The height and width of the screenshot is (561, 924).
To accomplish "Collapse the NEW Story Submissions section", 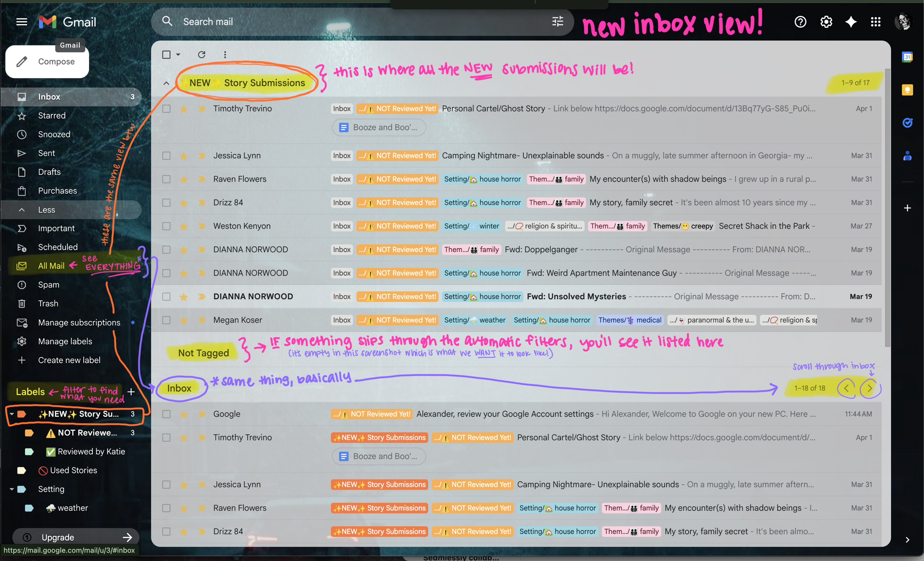I will coord(166,83).
